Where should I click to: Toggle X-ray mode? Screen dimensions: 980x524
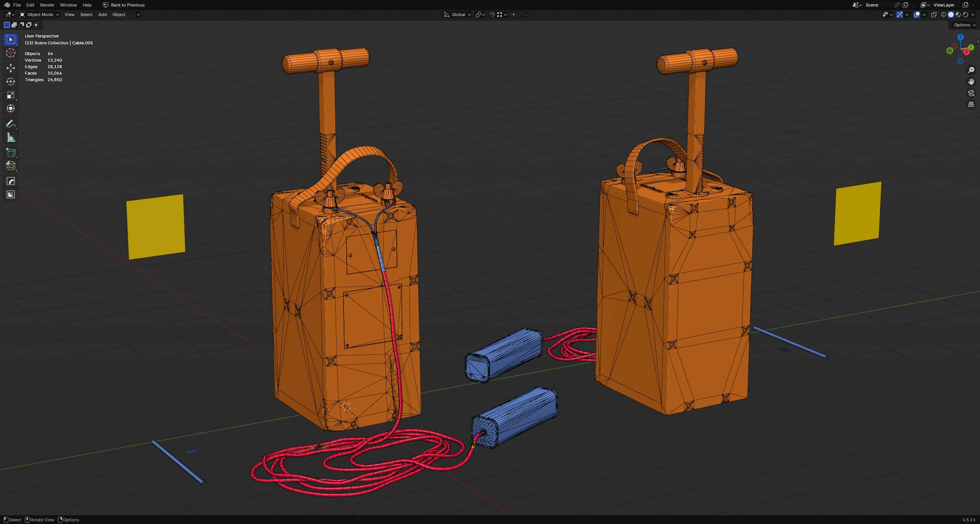tap(934, 15)
